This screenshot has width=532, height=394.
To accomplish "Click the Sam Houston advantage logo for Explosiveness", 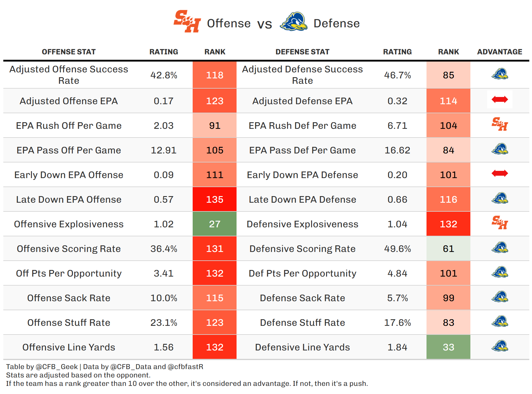I will (500, 223).
